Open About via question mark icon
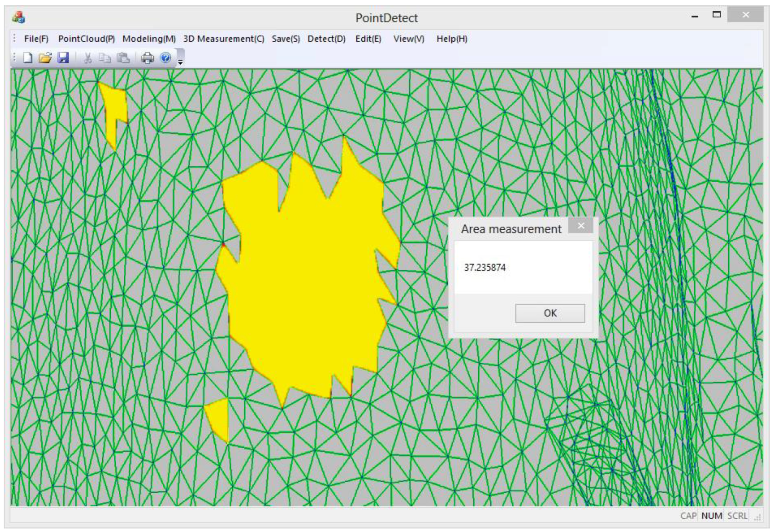This screenshot has height=532, width=774. tap(165, 58)
